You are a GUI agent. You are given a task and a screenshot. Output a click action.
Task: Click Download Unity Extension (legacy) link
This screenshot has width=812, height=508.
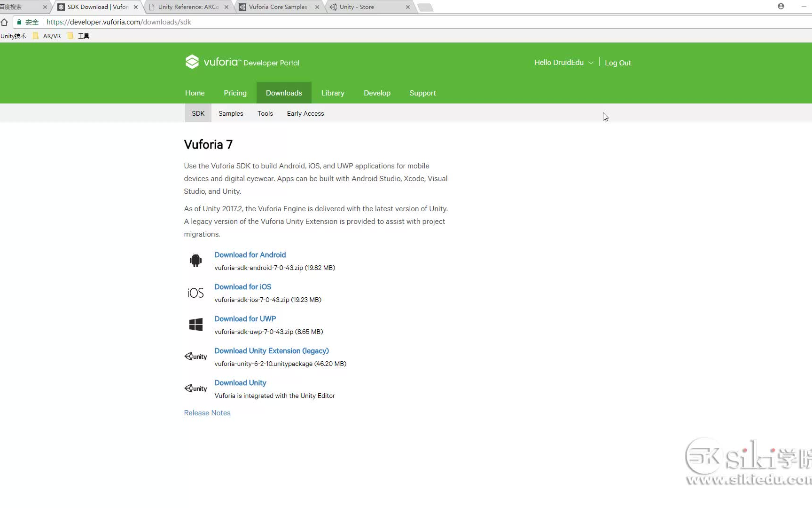272,350
